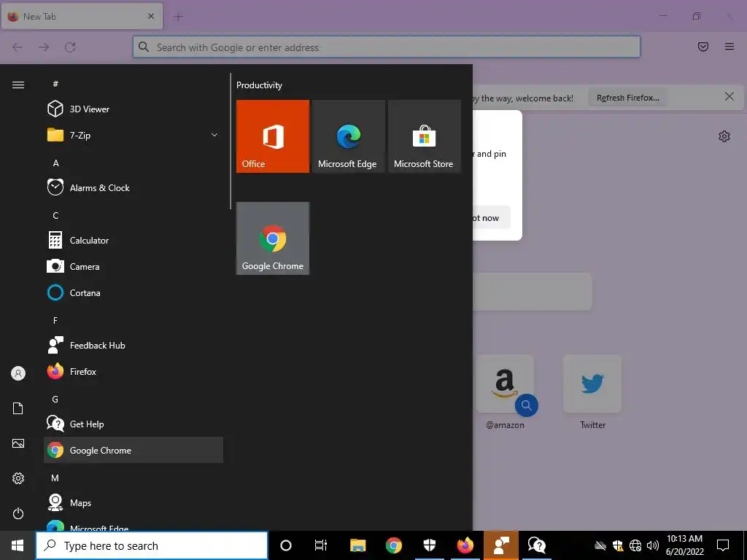Viewport: 747px width, 560px height.
Task: Focus the Firefox address bar
Action: coord(387,47)
